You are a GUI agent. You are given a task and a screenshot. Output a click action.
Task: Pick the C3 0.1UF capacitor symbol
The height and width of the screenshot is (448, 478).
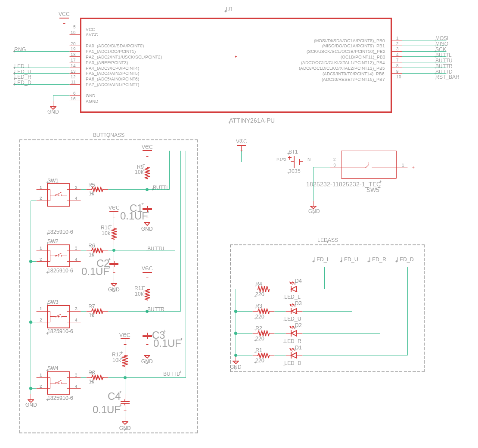tap(147, 336)
